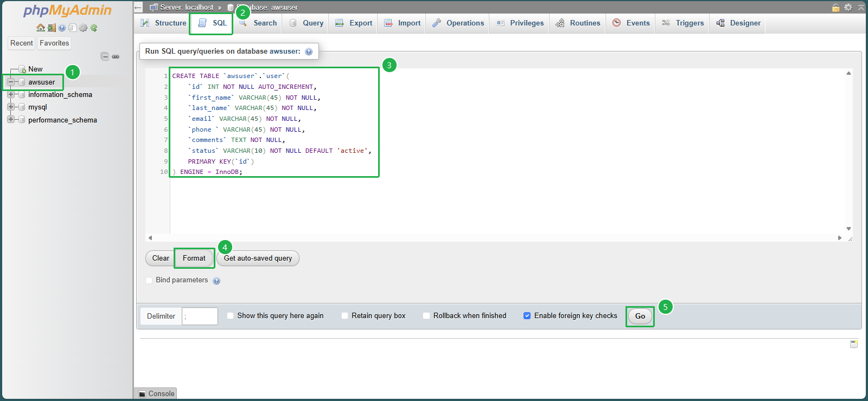Open the Recent tables list
The image size is (868, 401).
point(22,43)
